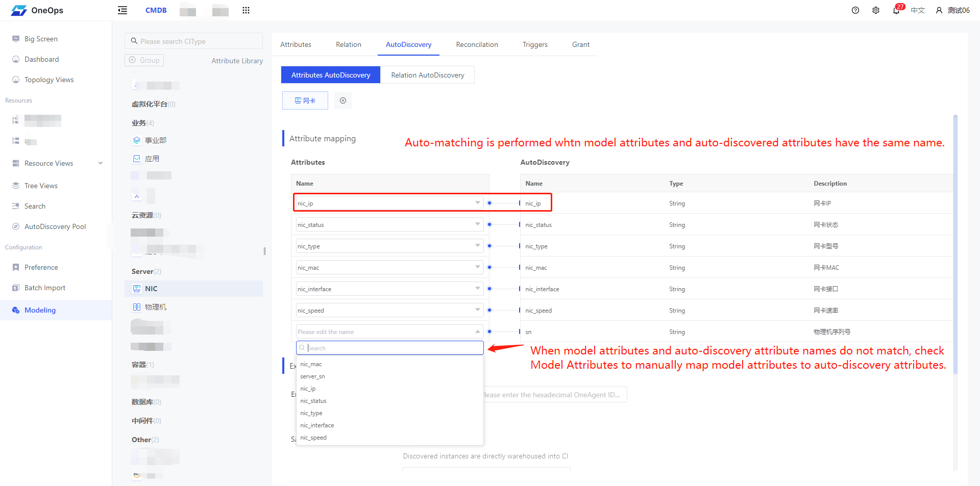Focus the CIType search field
The height and width of the screenshot is (486, 980).
(193, 41)
